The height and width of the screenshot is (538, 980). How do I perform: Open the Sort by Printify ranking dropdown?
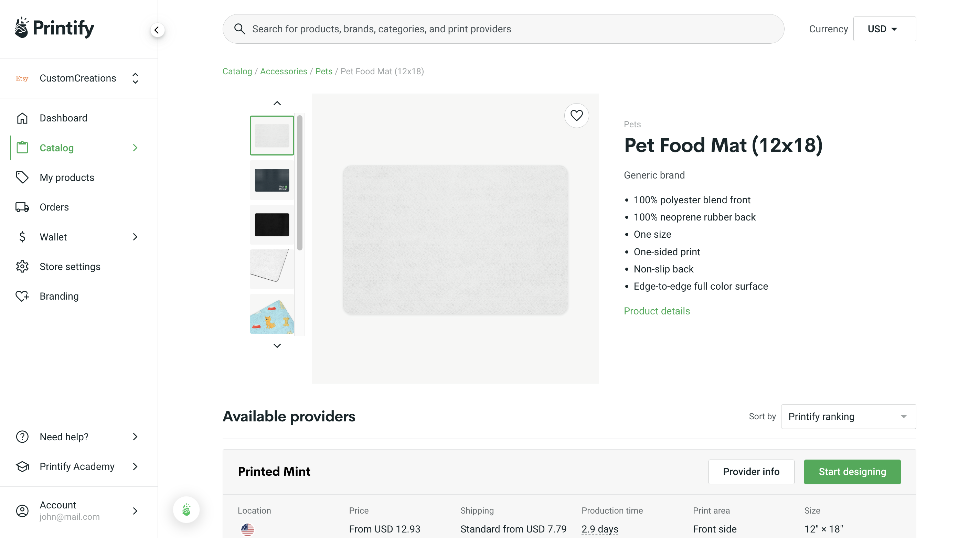(x=848, y=416)
